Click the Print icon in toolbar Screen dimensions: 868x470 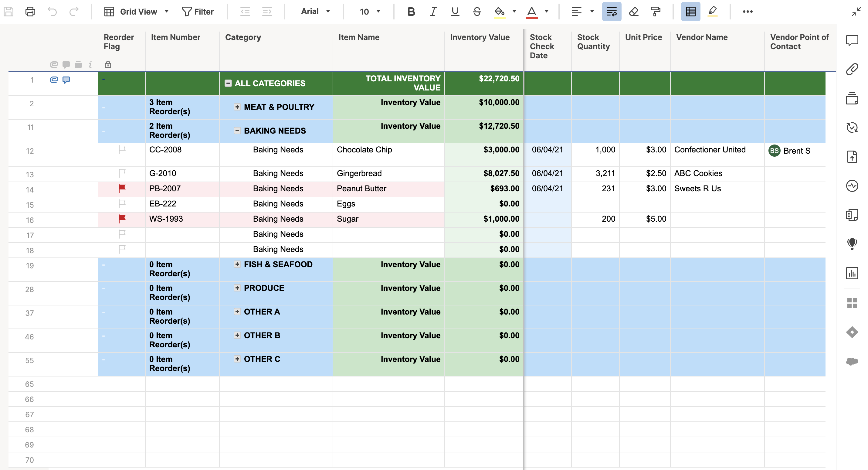pyautogui.click(x=30, y=12)
